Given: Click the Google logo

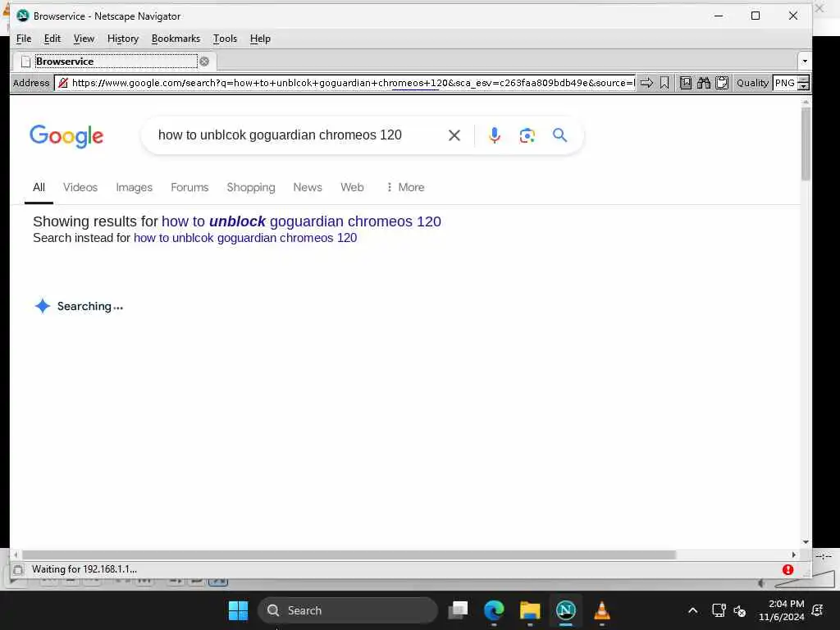Looking at the screenshot, I should click(66, 136).
